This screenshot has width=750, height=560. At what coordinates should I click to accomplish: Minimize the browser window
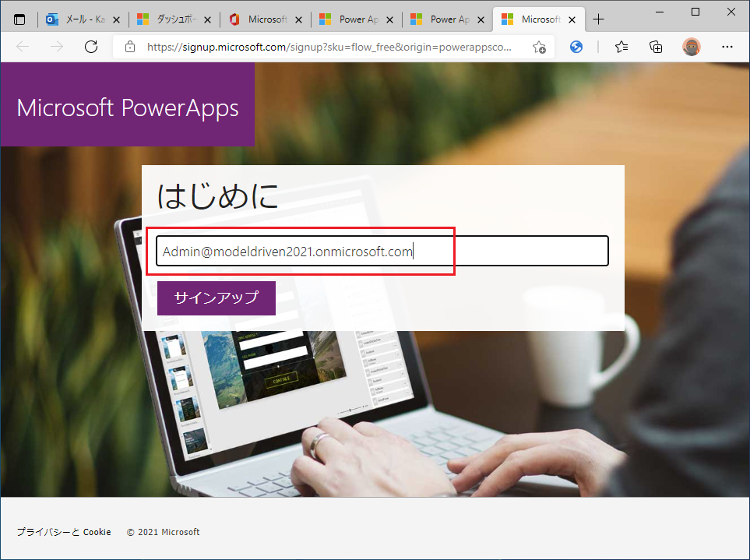tap(660, 12)
